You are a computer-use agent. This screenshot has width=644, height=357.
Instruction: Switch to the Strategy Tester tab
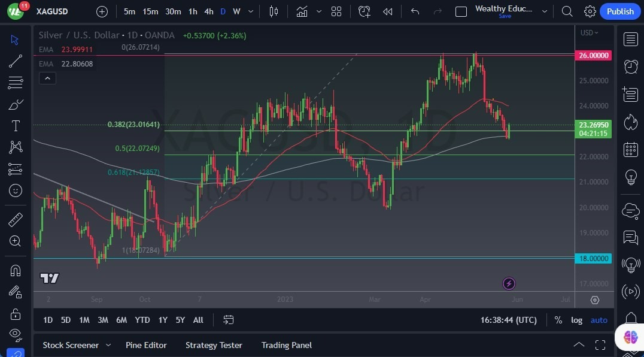click(214, 345)
